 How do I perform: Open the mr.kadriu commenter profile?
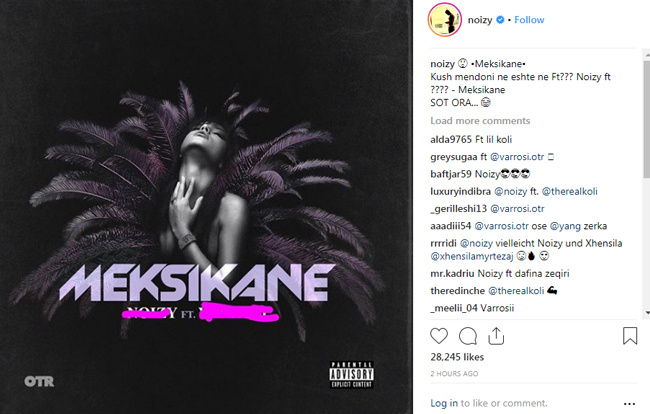click(x=453, y=274)
